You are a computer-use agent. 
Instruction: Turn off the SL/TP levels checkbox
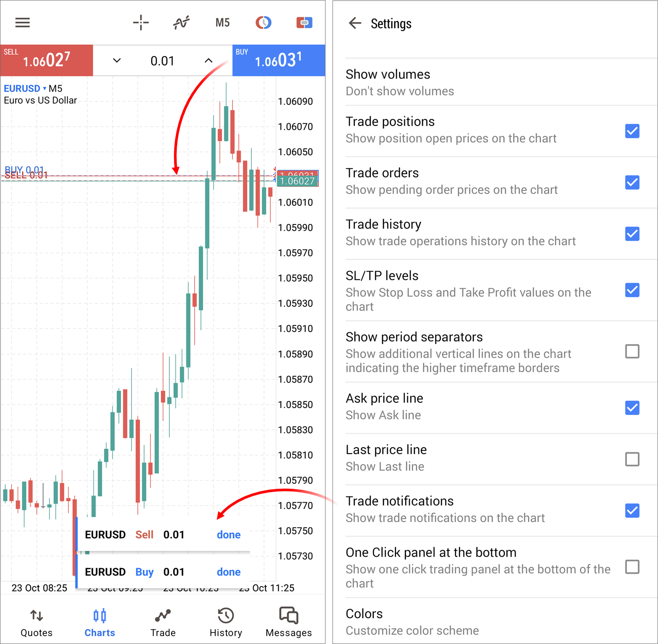[632, 290]
